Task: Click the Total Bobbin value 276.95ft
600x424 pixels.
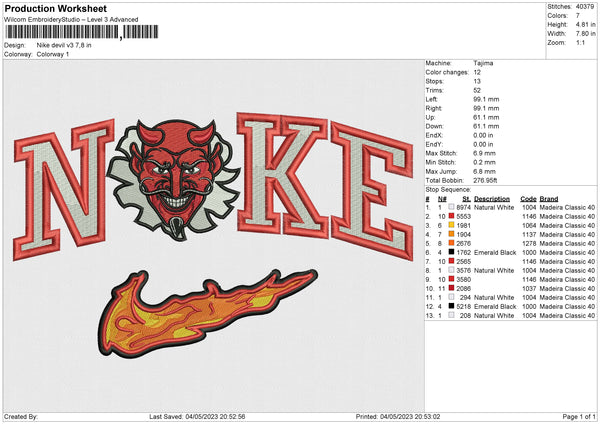Action: click(485, 181)
